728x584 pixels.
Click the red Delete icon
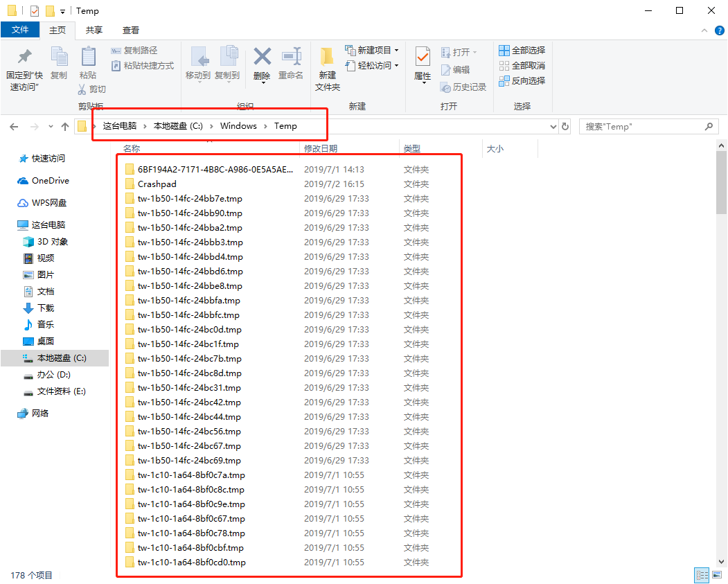[262, 58]
